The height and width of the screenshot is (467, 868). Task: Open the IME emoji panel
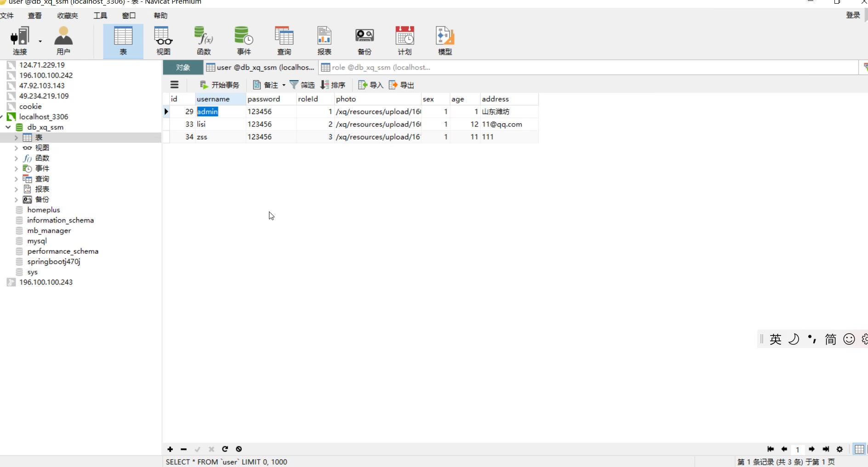849,339
